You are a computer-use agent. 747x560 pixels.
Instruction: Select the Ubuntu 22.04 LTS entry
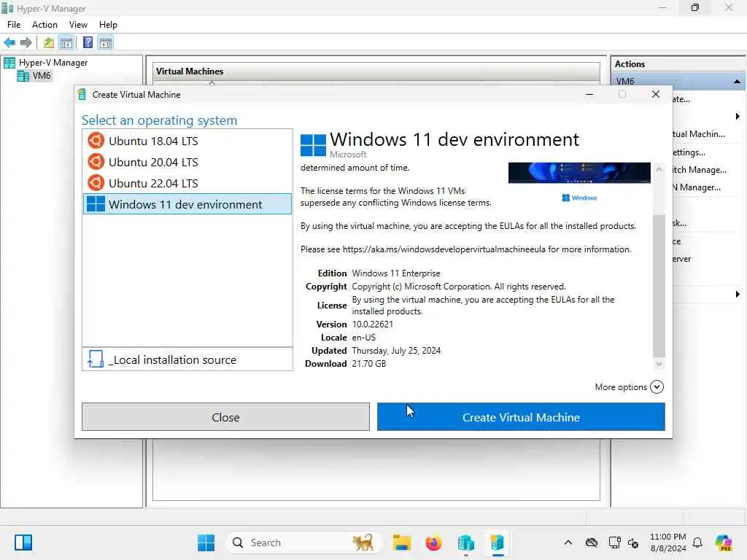[187, 183]
